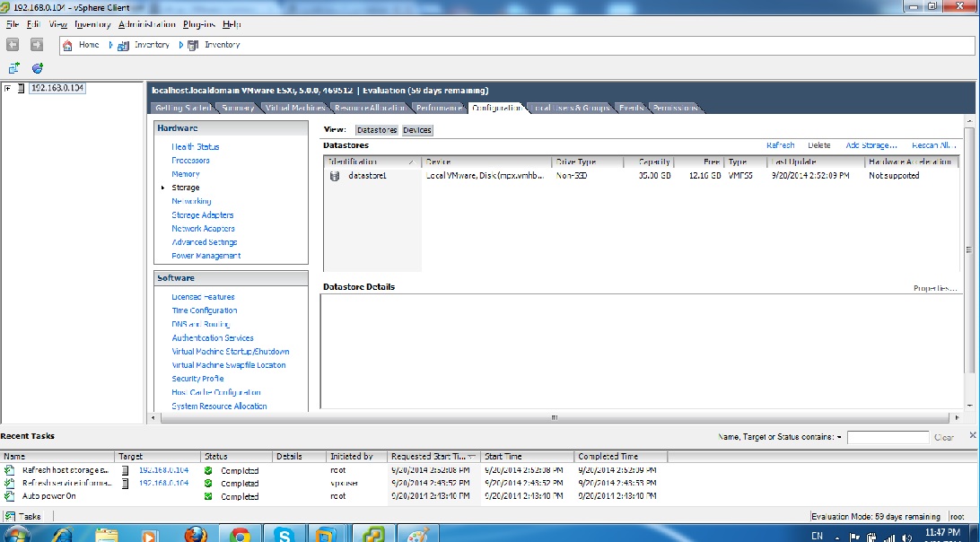
Task: Click the Refresh link above datastores
Action: click(x=781, y=145)
